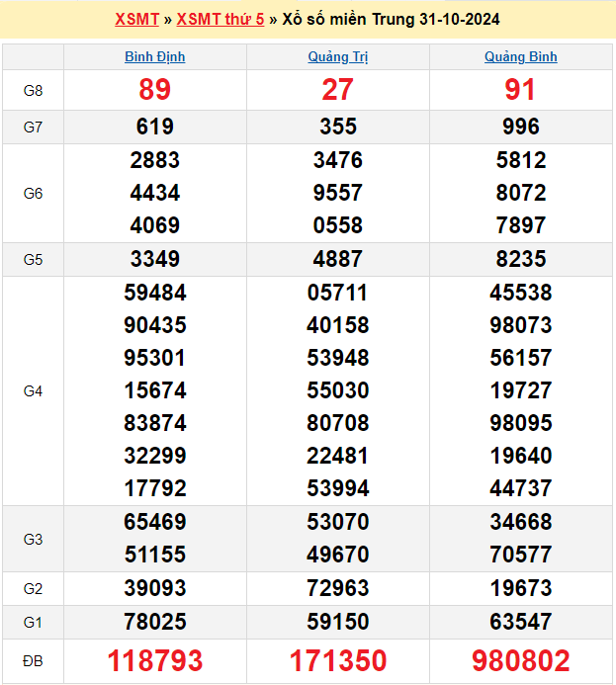This screenshot has height=685, width=616.
Task: Click Quảng Bình special prize 980802
Action: [520, 660]
